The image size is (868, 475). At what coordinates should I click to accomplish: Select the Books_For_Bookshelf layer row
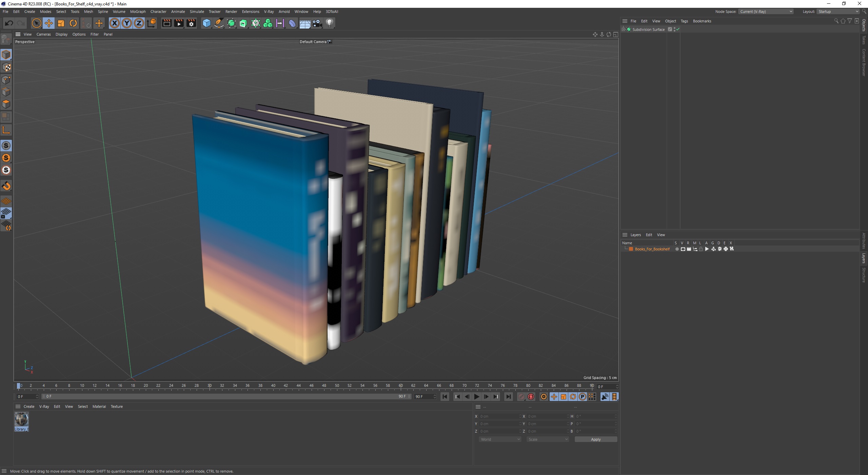pos(740,249)
